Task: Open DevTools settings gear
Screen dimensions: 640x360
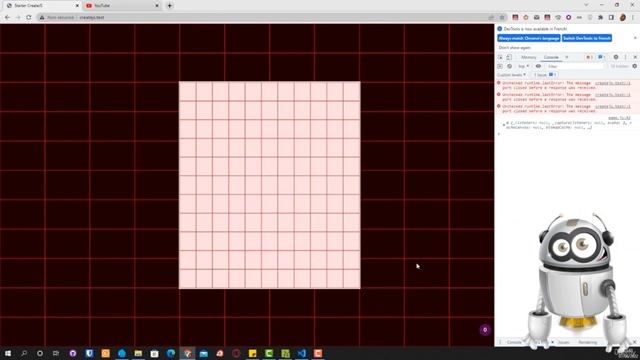Action: (616, 57)
